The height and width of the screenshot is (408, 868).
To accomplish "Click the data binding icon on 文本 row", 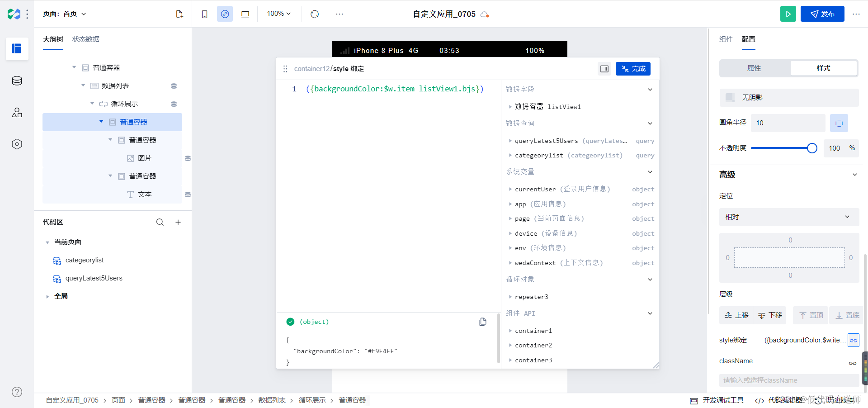I will pos(188,195).
